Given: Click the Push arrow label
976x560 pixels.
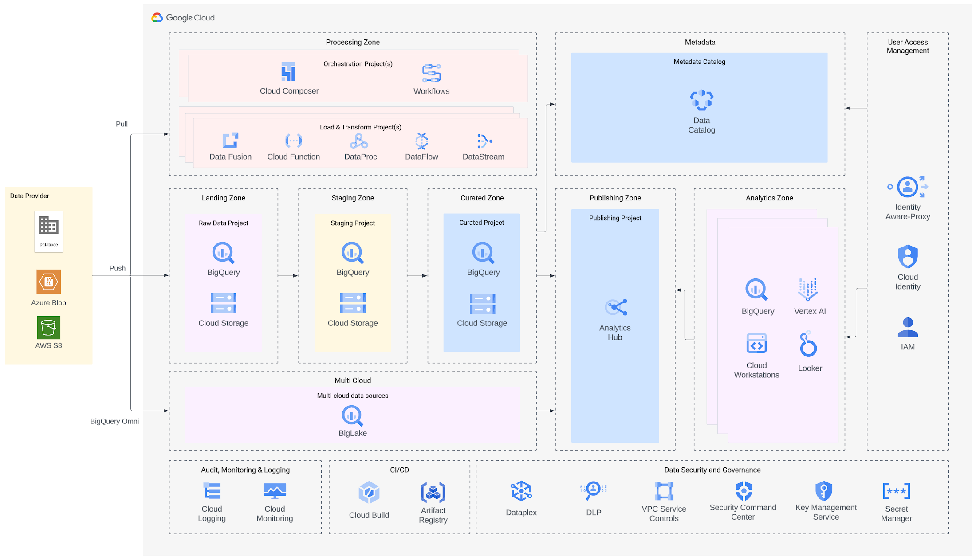Looking at the screenshot, I should (x=118, y=268).
